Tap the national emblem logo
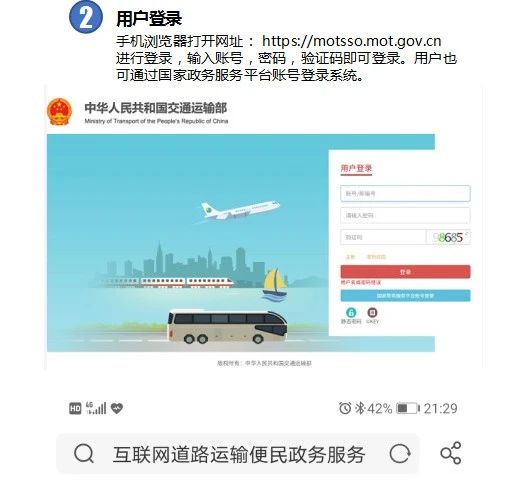 [x=59, y=112]
